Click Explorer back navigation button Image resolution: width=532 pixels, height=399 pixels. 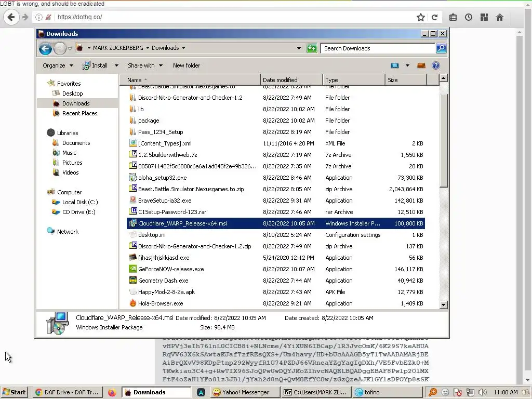(x=45, y=48)
